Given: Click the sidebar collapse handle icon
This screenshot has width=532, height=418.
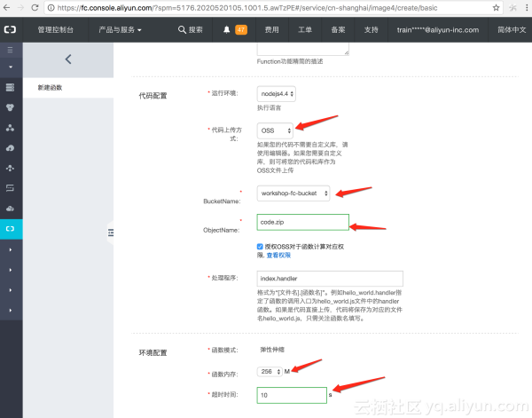Looking at the screenshot, I should 111,233.
